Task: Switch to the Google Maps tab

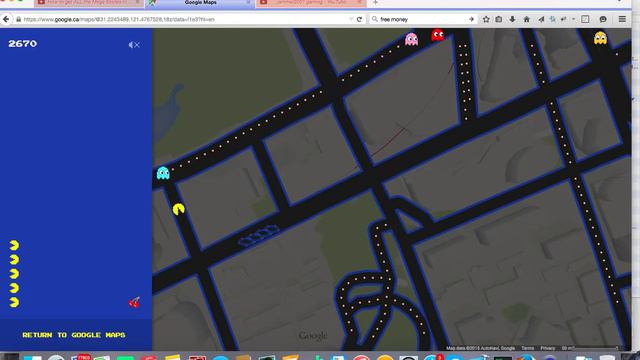Action: (x=201, y=3)
